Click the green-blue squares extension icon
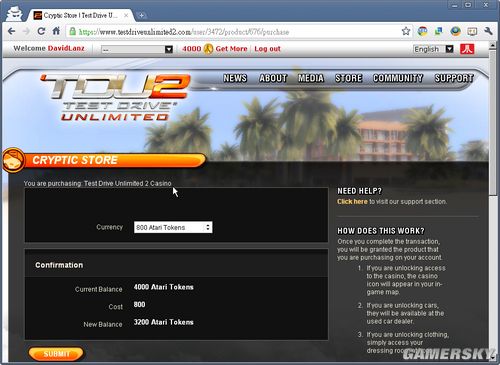The image size is (500, 365). pyautogui.click(x=439, y=31)
